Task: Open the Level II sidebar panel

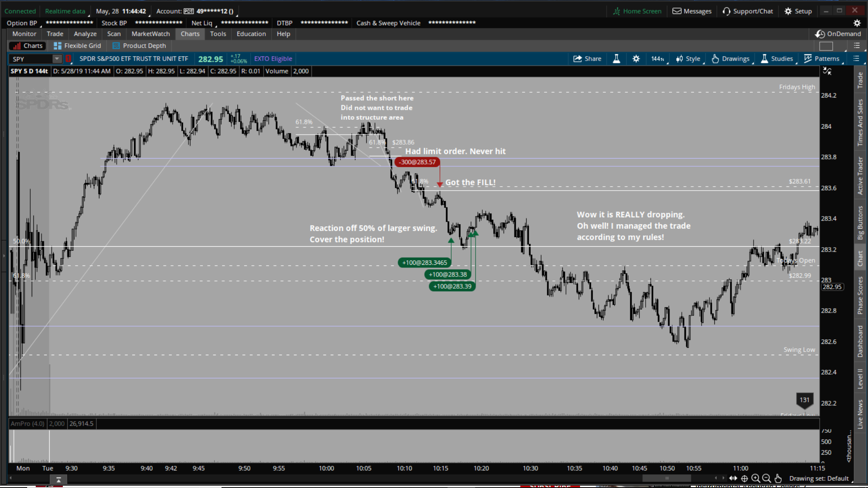Action: point(860,379)
